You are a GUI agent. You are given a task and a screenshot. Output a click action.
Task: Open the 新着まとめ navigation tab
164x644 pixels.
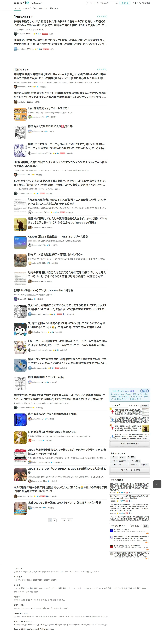(x=54, y=8)
